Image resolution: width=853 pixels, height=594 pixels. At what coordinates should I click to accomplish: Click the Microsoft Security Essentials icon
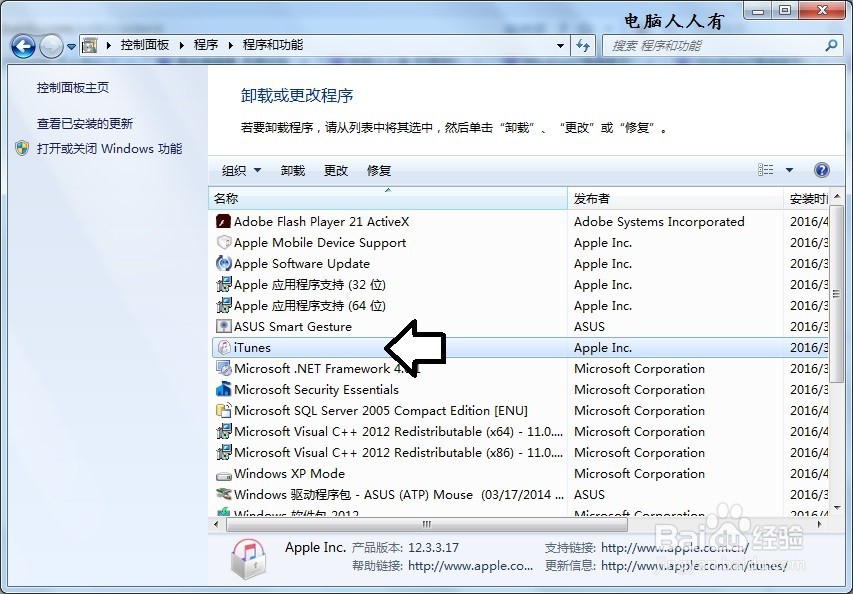pyautogui.click(x=224, y=389)
